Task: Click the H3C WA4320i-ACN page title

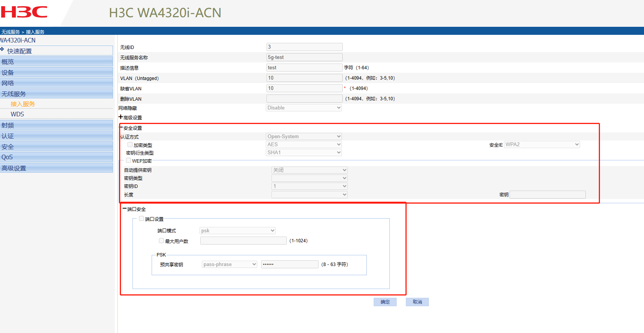Action: [165, 13]
